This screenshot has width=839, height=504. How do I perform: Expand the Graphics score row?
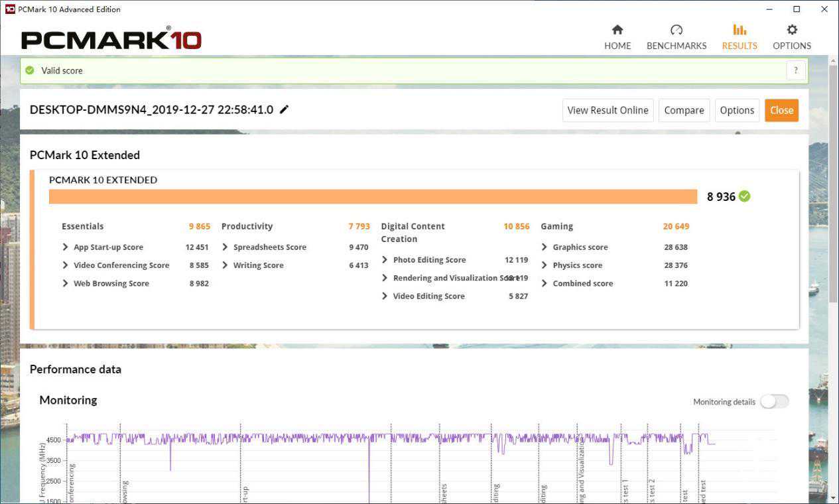pyautogui.click(x=545, y=247)
